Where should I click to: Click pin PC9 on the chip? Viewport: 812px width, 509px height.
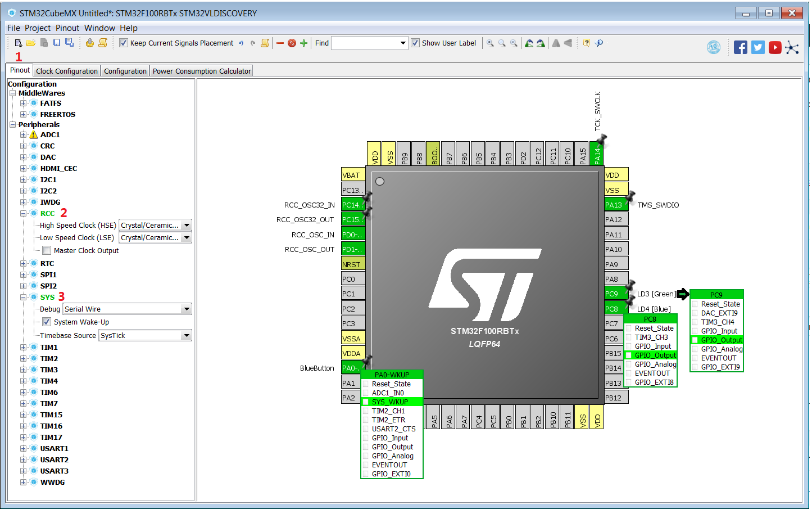(616, 294)
